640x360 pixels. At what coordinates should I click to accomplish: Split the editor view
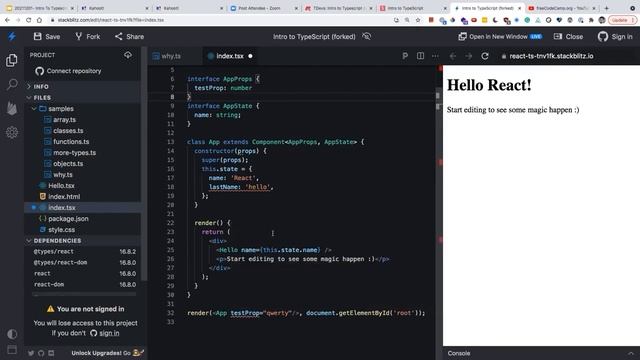tap(420, 56)
